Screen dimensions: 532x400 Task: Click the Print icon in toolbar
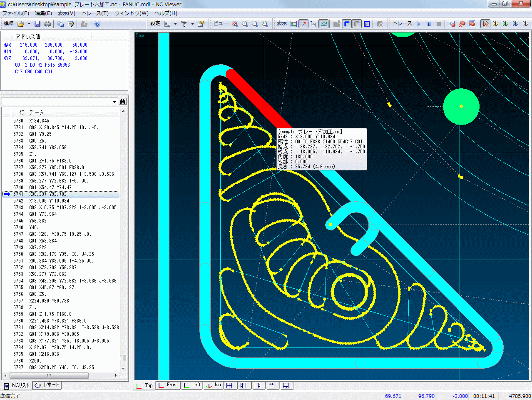point(47,24)
